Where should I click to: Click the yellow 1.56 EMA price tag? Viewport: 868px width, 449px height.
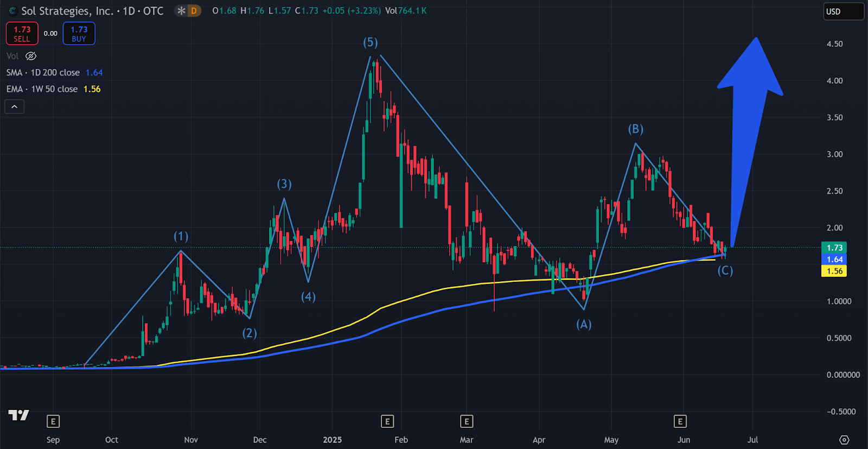[834, 271]
